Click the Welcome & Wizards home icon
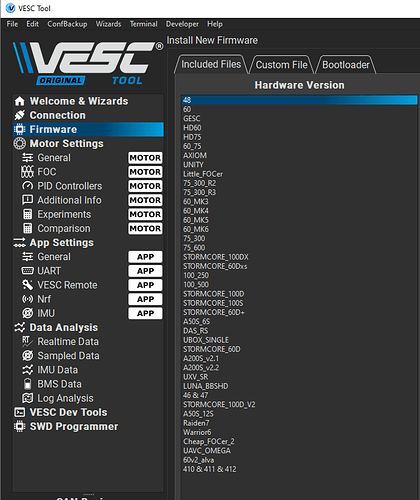 click(20, 101)
